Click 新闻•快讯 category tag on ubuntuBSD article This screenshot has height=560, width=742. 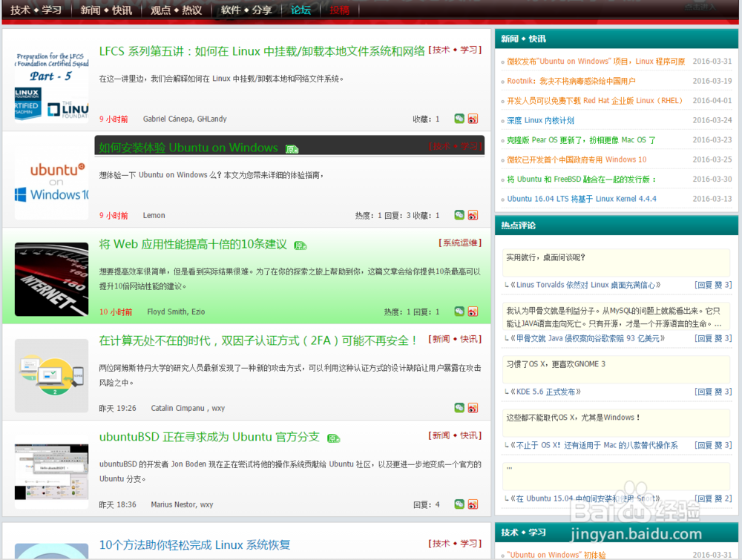pos(455,435)
